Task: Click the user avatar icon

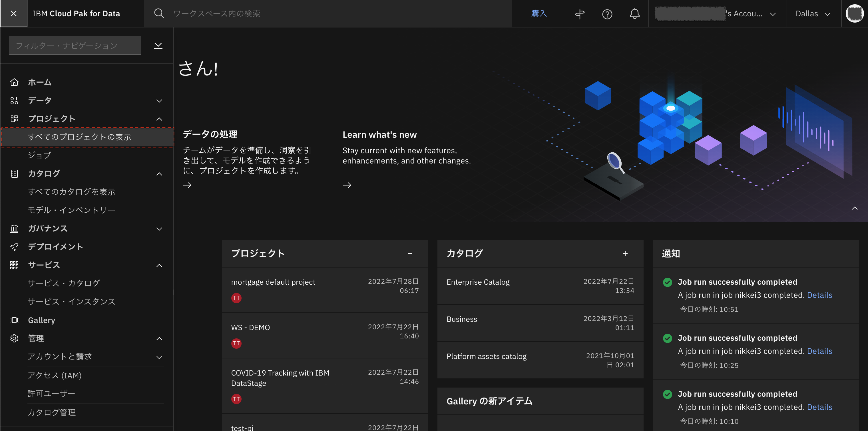Action: tap(854, 13)
